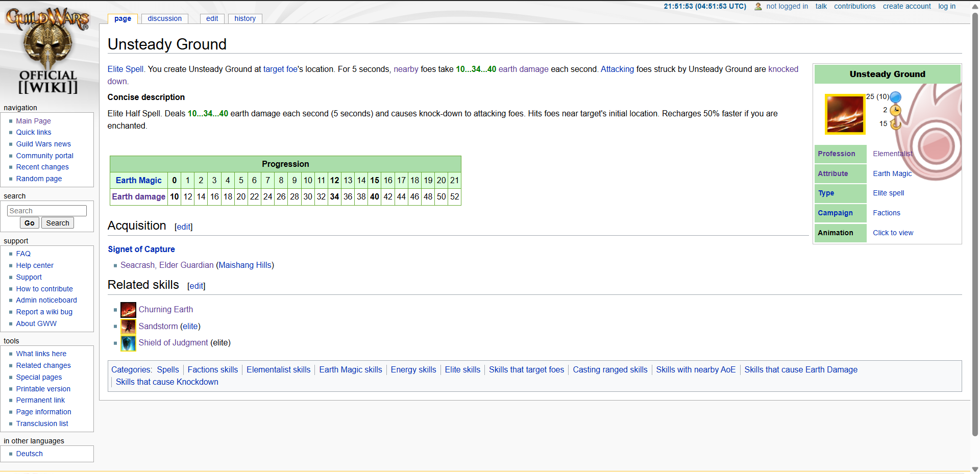Viewport: 980px width, 474px height.
Task: Open Transclusion list
Action: click(42, 423)
